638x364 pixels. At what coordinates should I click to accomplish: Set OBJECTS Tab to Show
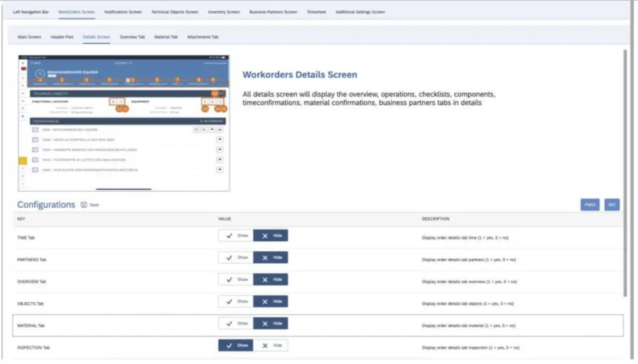[x=236, y=301]
